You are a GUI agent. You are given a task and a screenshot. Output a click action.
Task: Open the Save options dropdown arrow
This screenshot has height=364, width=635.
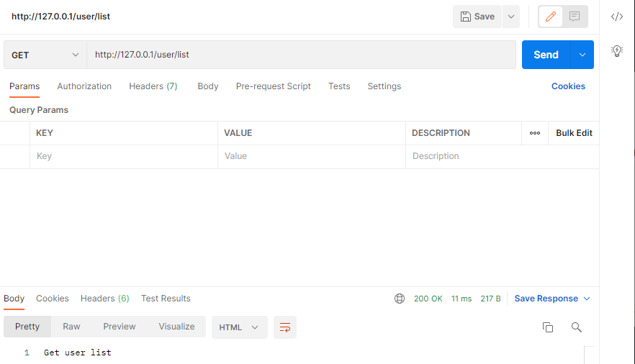coord(511,17)
